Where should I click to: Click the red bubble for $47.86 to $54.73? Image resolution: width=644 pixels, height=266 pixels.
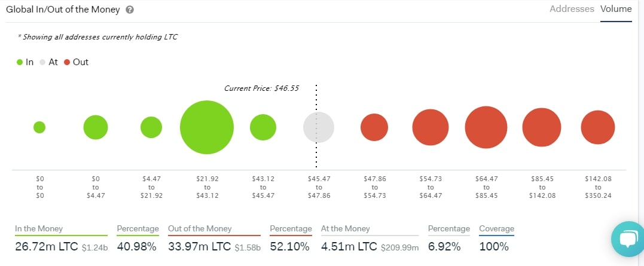coord(374,127)
